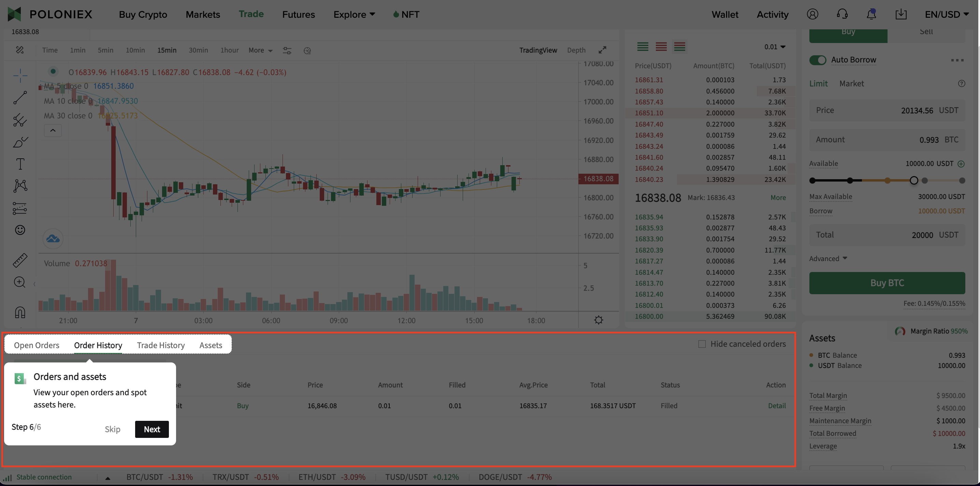Select the text annotation tool
This screenshot has width=980, height=486.
click(20, 163)
